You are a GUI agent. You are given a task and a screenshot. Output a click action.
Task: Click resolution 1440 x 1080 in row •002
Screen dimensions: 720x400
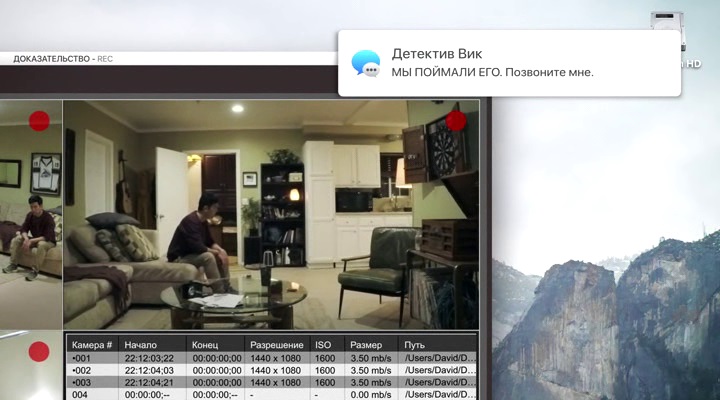click(276, 370)
